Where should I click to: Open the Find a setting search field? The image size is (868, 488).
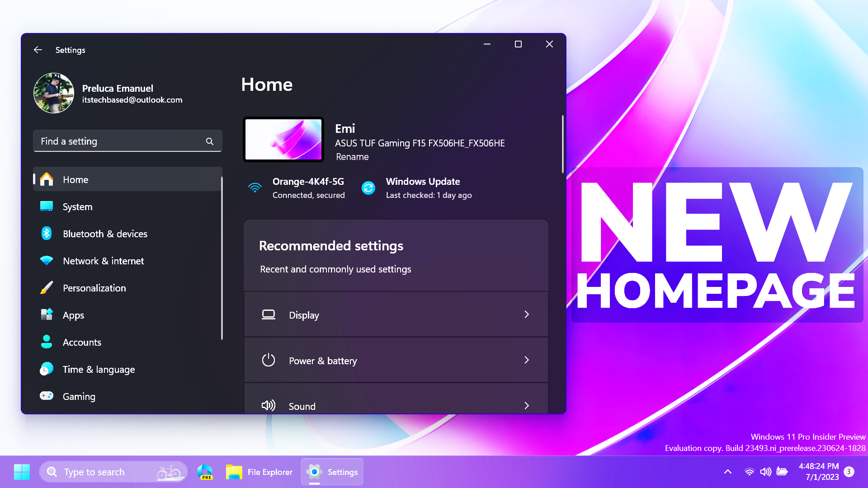pos(127,141)
